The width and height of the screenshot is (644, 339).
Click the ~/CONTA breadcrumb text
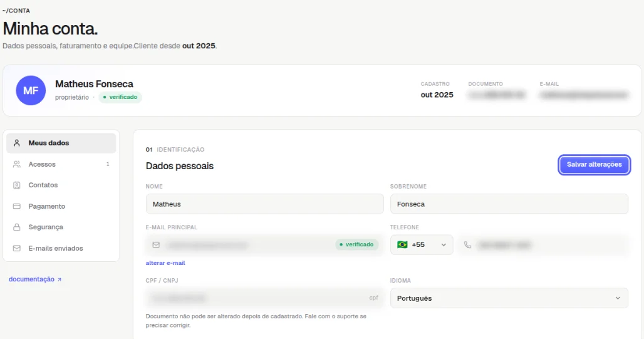pos(16,11)
